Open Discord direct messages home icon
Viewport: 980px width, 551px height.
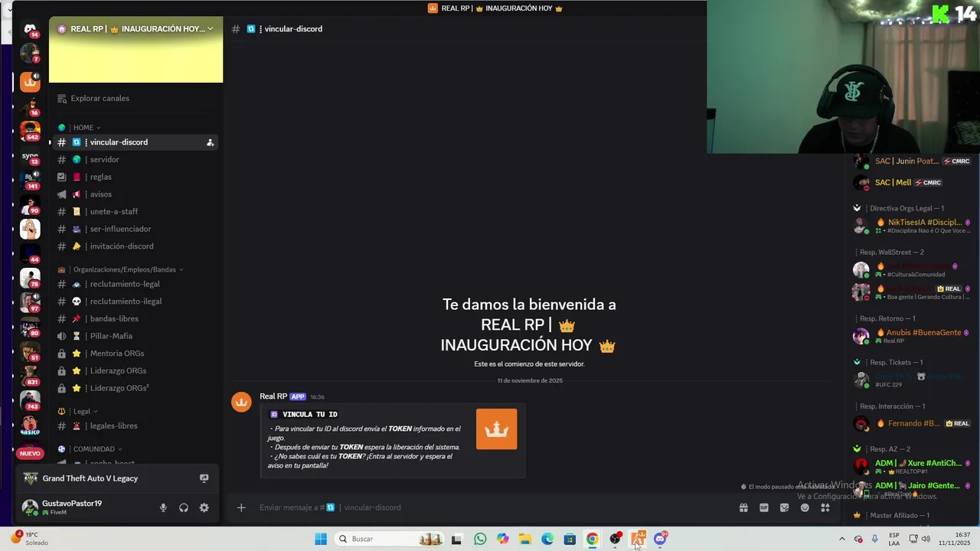pos(30,29)
